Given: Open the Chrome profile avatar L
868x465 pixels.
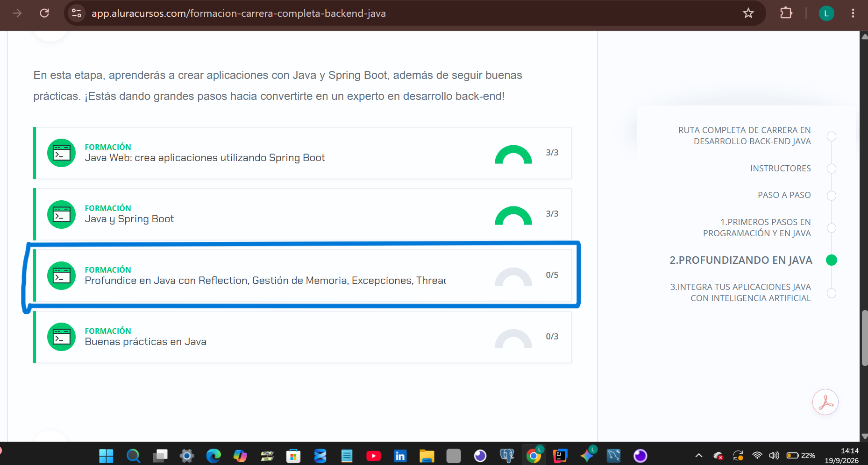Looking at the screenshot, I should 826,13.
